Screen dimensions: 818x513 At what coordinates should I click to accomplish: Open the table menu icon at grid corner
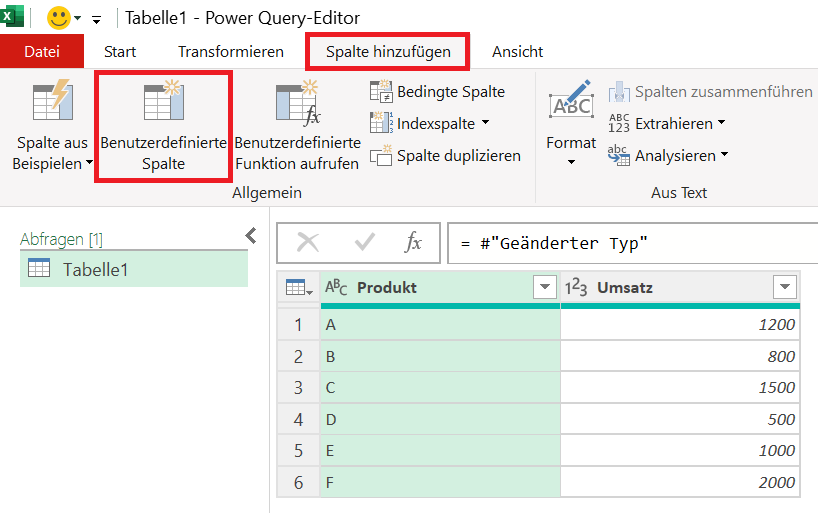pyautogui.click(x=299, y=288)
